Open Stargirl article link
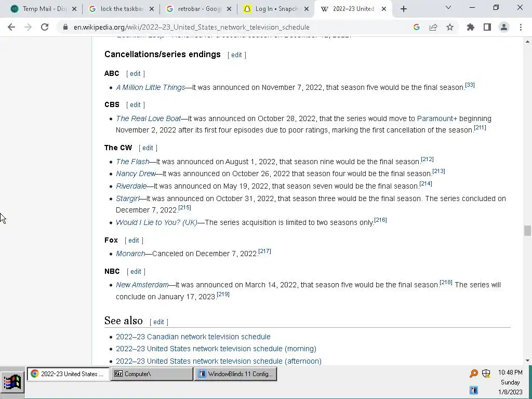The height and width of the screenshot is (399, 532). (x=128, y=198)
